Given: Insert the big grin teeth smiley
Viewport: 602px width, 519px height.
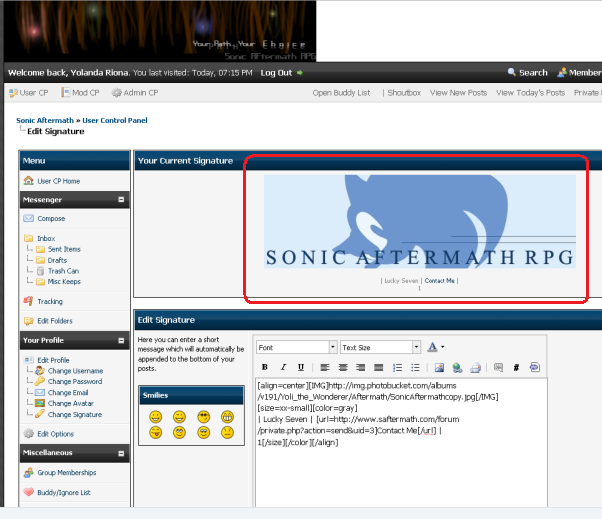Looking at the screenshot, I should [227, 417].
